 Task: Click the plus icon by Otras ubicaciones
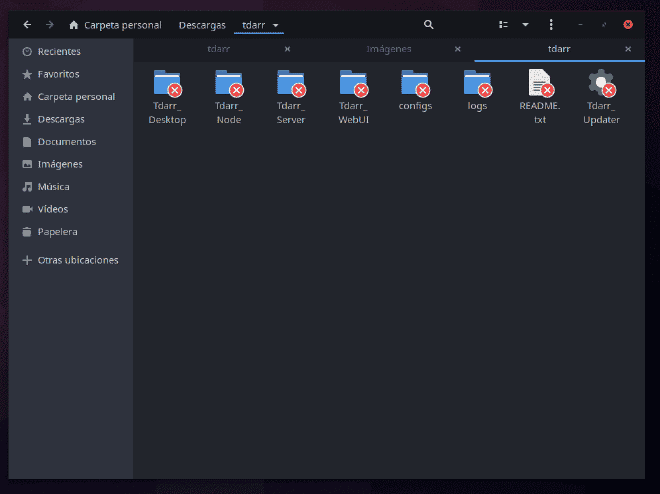tap(27, 260)
